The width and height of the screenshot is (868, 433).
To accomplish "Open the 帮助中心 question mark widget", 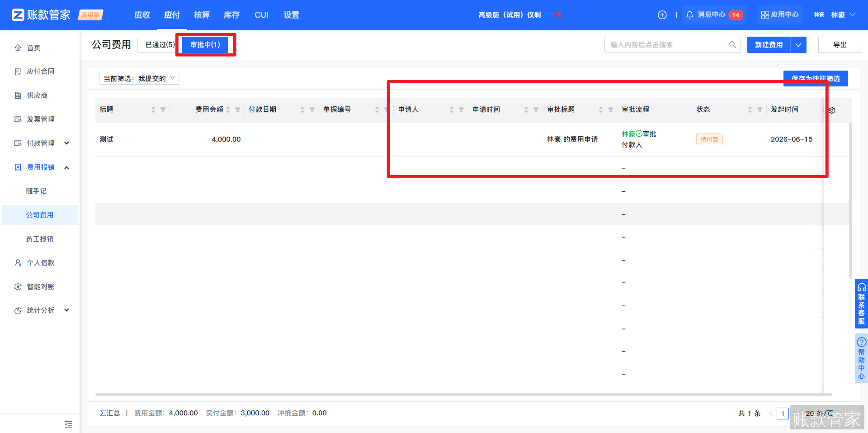I will (x=861, y=358).
